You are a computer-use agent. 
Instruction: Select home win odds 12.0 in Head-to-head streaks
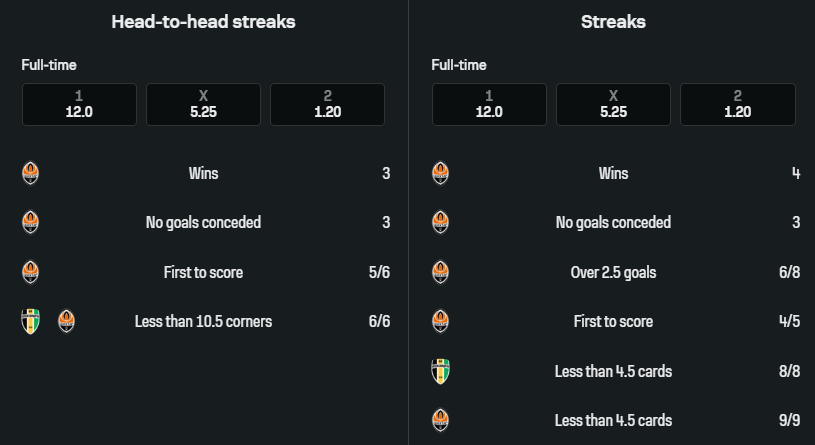pyautogui.click(x=79, y=104)
